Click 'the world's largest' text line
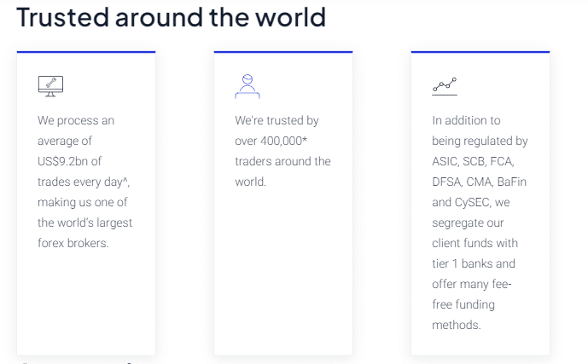588x364 pixels. coord(84,222)
